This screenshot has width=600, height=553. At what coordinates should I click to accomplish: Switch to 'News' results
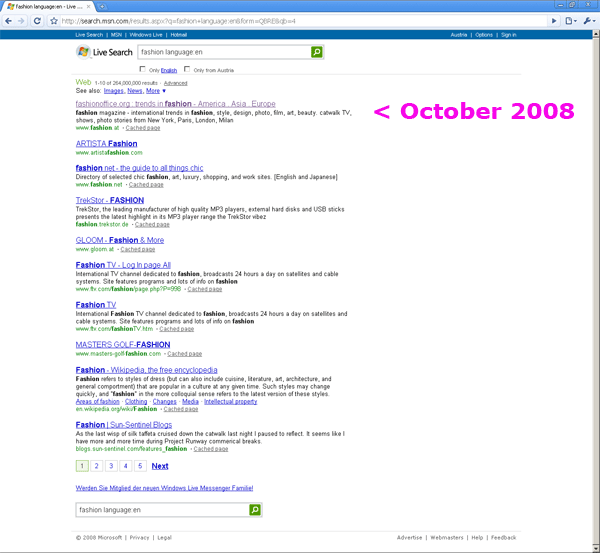[135, 91]
